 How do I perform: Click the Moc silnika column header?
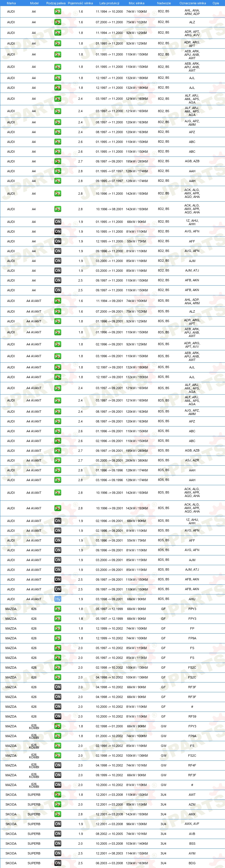pos(137,3)
